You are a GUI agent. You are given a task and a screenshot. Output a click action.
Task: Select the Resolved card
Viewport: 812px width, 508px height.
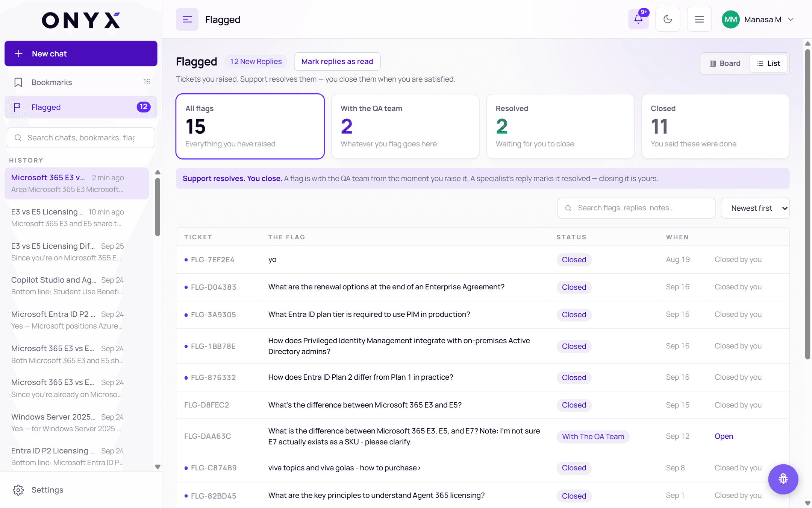click(560, 126)
